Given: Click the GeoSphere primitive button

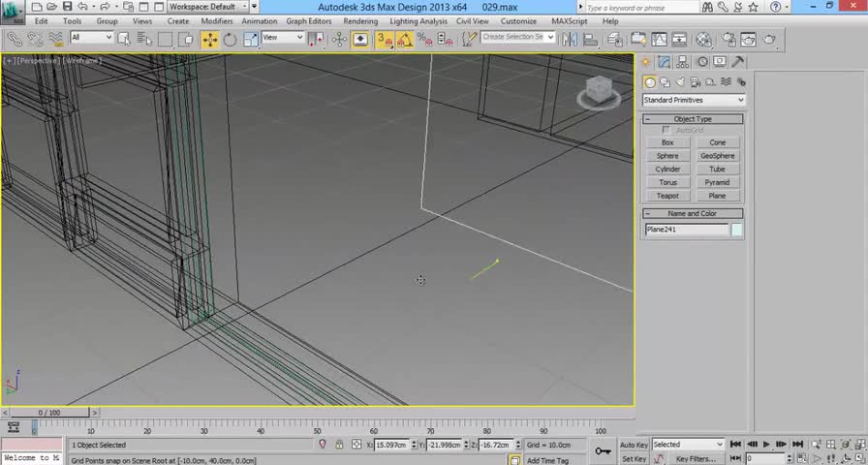Looking at the screenshot, I should pyautogui.click(x=717, y=156).
